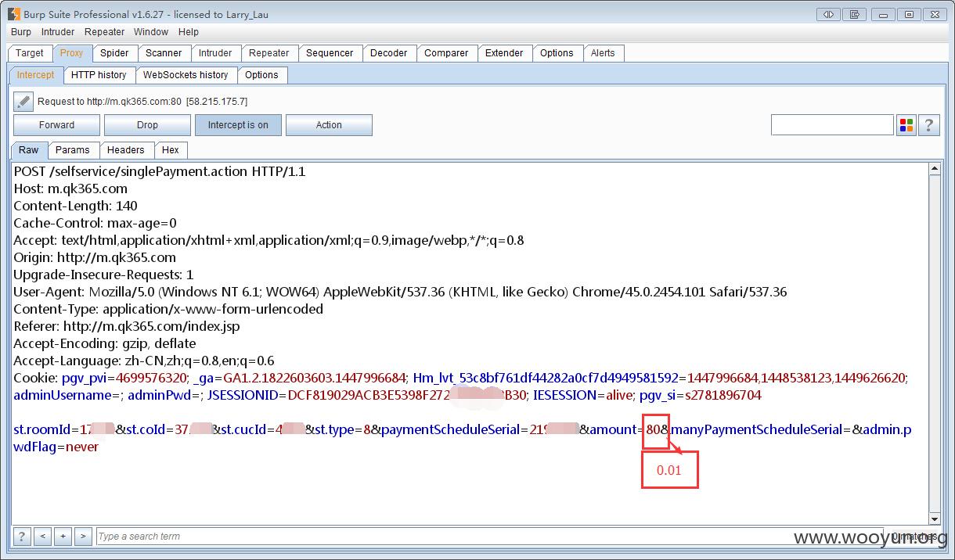This screenshot has width=955, height=560.
Task: Go to next search match (>)
Action: tap(82, 537)
